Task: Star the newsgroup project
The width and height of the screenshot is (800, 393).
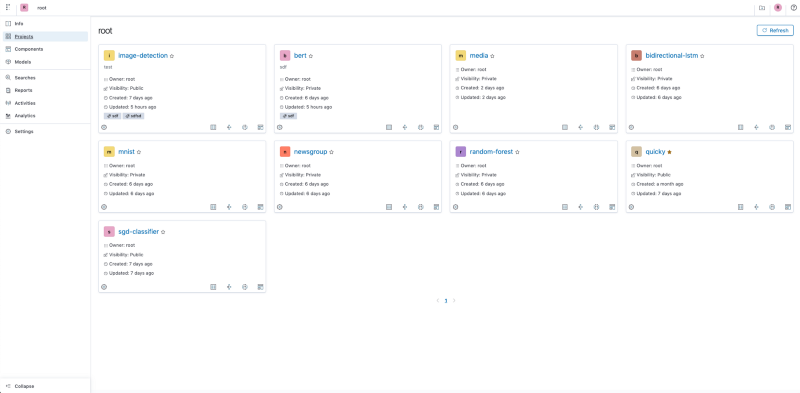Action: (x=332, y=152)
